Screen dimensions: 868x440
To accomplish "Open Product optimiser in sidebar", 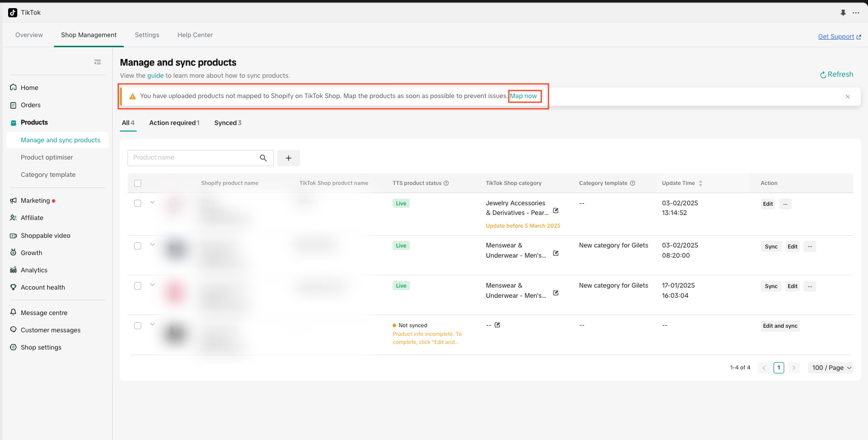I will [x=47, y=158].
